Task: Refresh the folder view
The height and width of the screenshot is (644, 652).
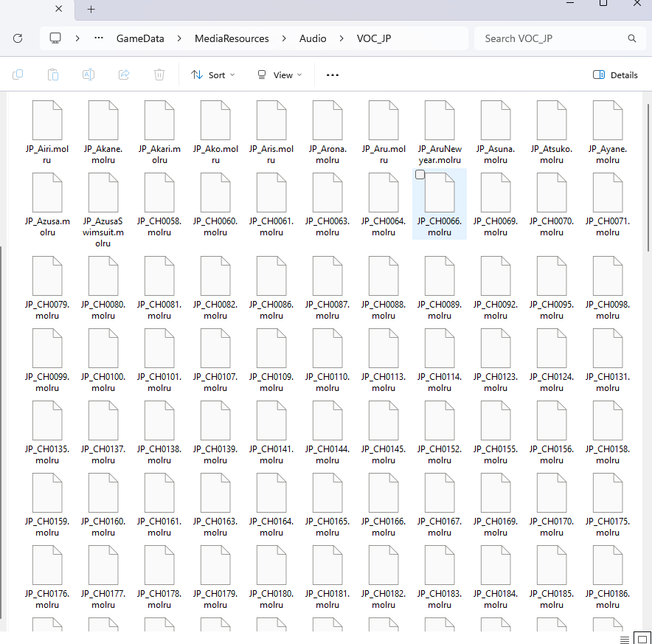Action: [18, 38]
